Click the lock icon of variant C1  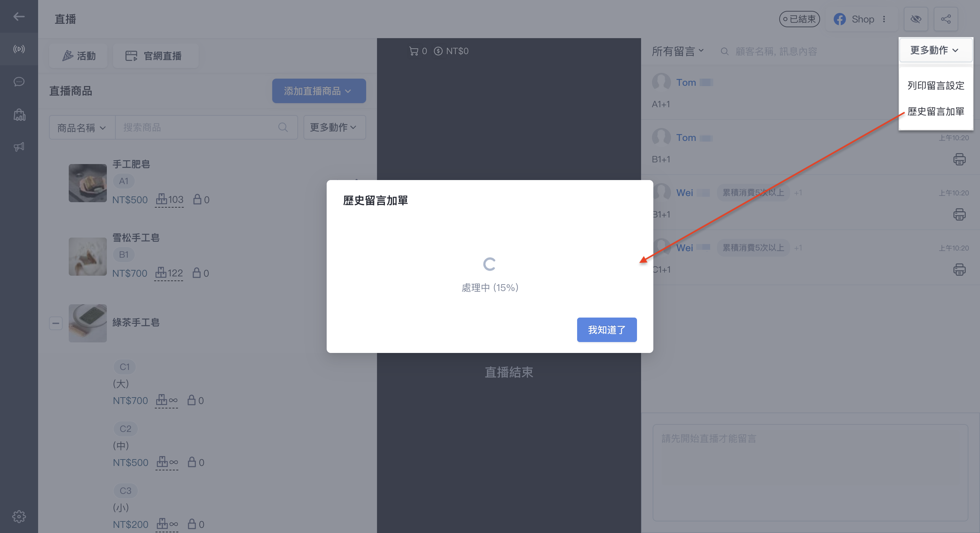191,400
